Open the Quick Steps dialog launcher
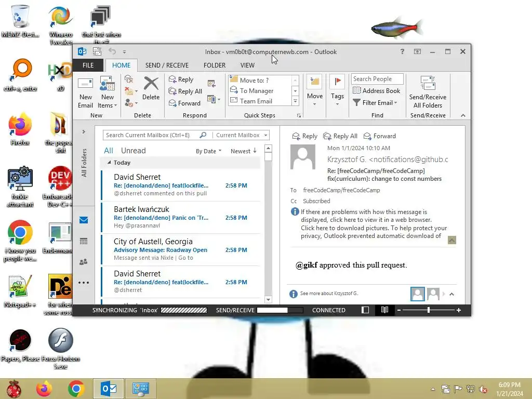The image size is (532, 399). [x=299, y=116]
